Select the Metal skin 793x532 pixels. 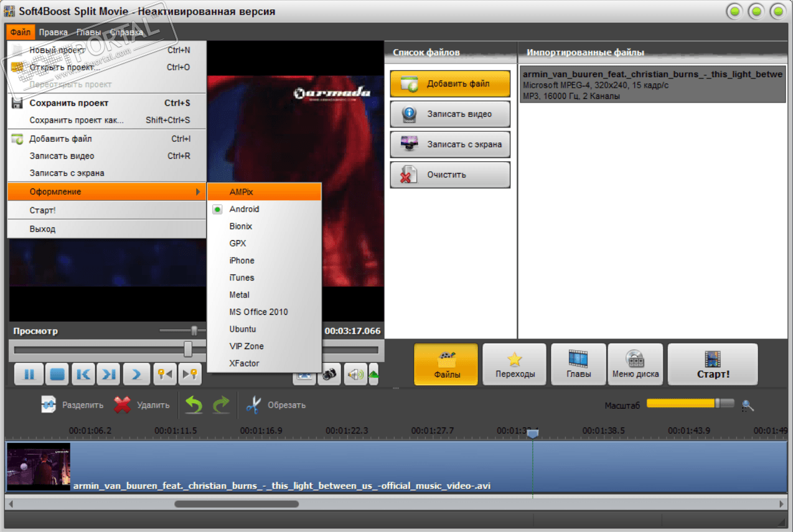[x=264, y=295]
